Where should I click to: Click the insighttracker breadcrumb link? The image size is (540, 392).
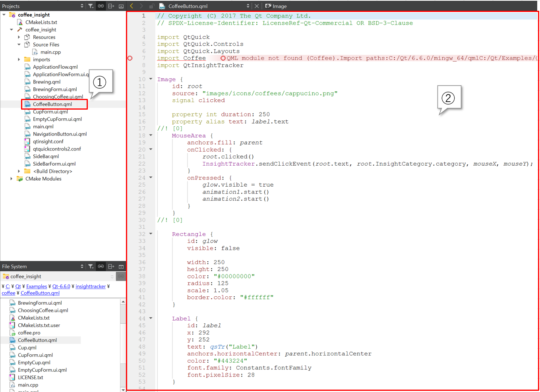(91, 286)
